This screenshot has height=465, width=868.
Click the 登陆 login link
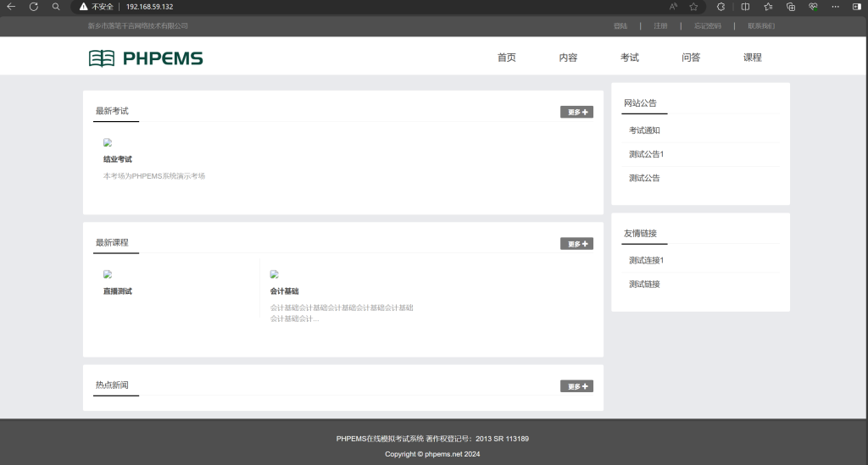620,26
